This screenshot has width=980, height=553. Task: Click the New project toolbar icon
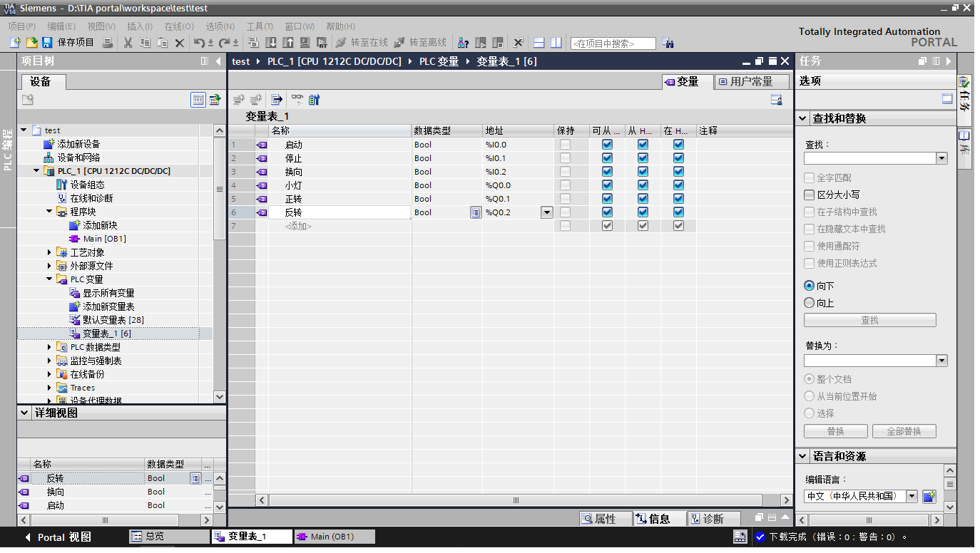[15, 43]
